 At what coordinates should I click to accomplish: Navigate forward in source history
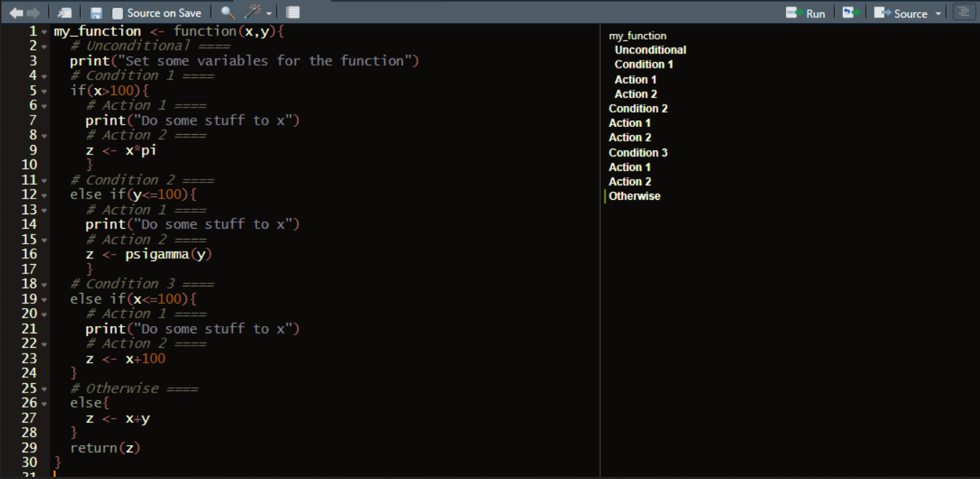[31, 12]
